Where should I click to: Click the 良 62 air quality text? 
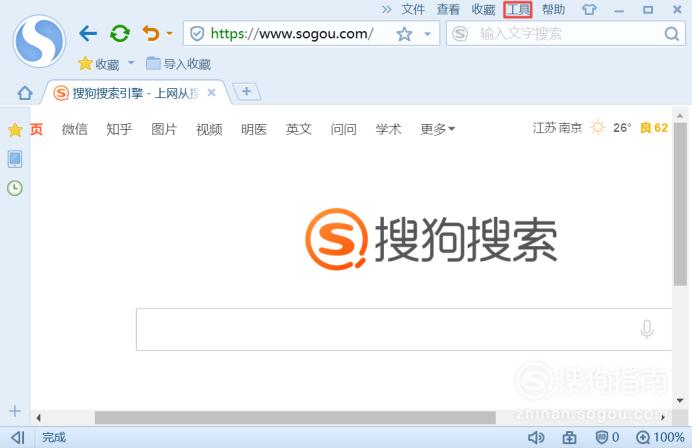click(x=654, y=128)
